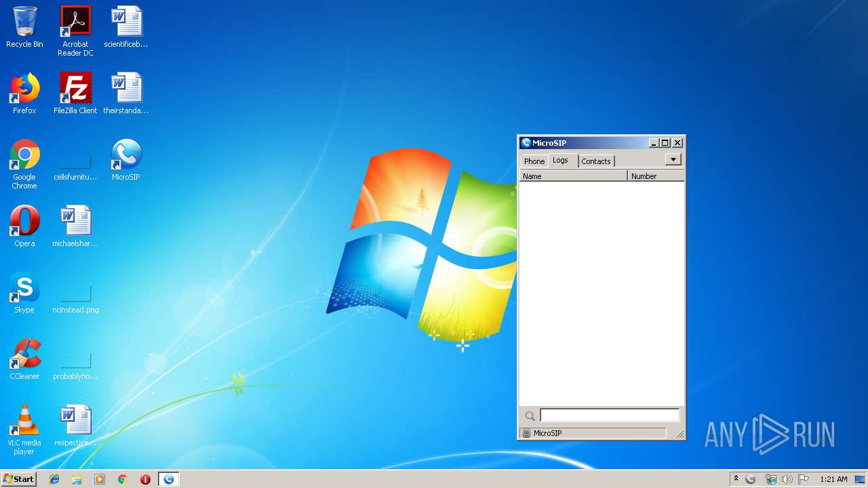This screenshot has width=868, height=488.
Task: Click MicroSIP taskbar button
Action: tap(168, 479)
